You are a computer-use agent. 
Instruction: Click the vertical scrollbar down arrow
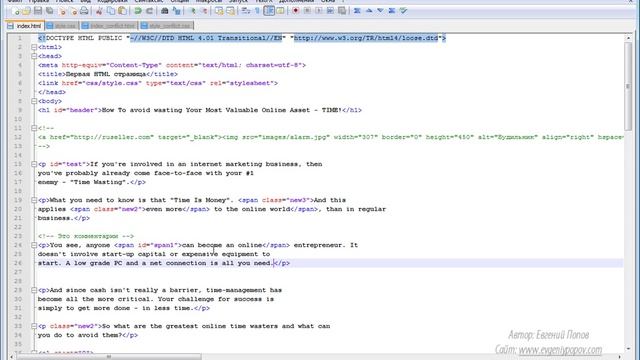[628, 349]
